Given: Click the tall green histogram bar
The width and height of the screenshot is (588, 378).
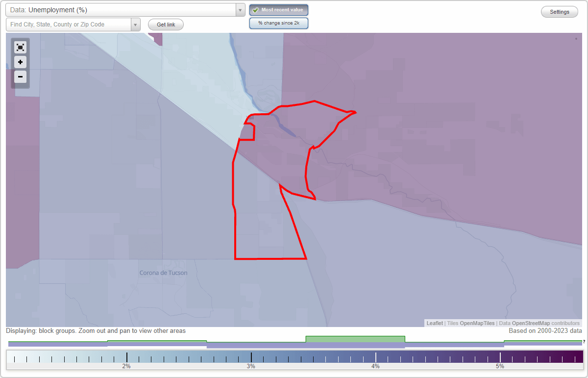Looking at the screenshot, I should click(355, 339).
